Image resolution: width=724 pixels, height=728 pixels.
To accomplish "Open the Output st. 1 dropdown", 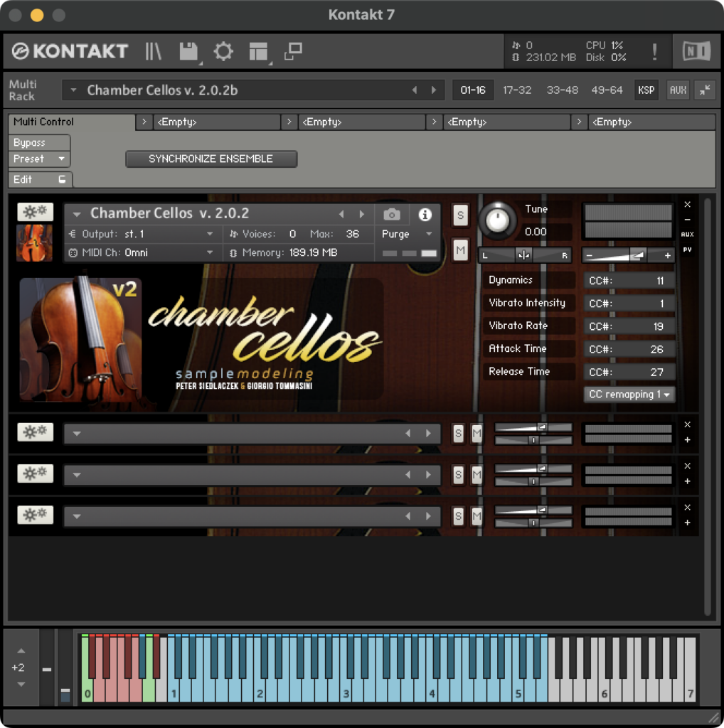I will click(143, 234).
